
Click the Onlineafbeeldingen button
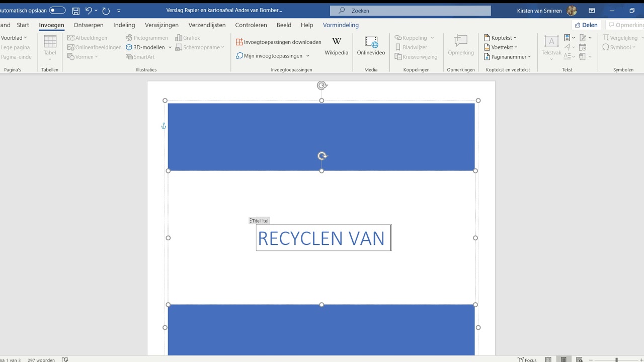[95, 47]
